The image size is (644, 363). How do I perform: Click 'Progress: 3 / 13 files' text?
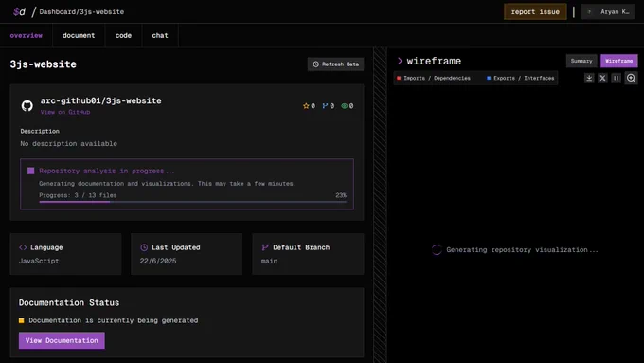point(78,195)
